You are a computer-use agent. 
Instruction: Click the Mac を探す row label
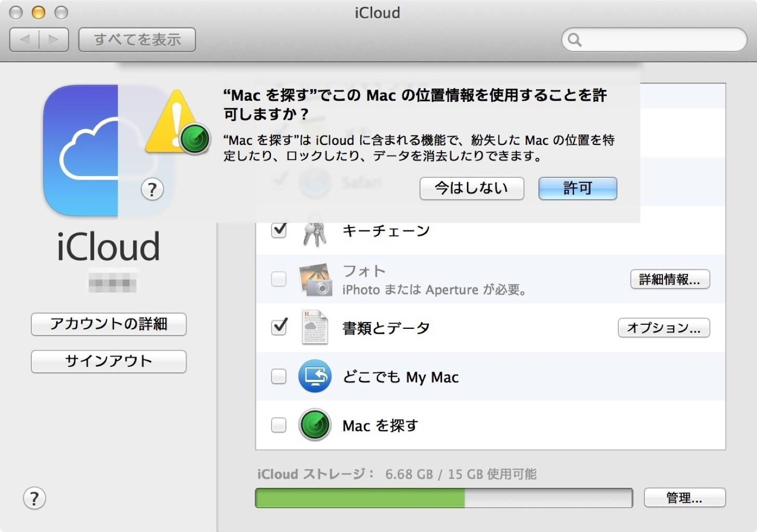pyautogui.click(x=380, y=425)
